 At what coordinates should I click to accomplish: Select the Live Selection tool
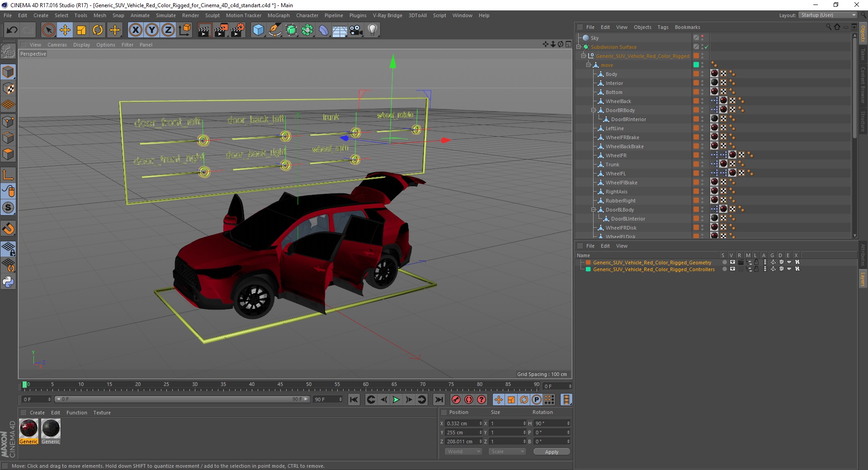click(48, 30)
